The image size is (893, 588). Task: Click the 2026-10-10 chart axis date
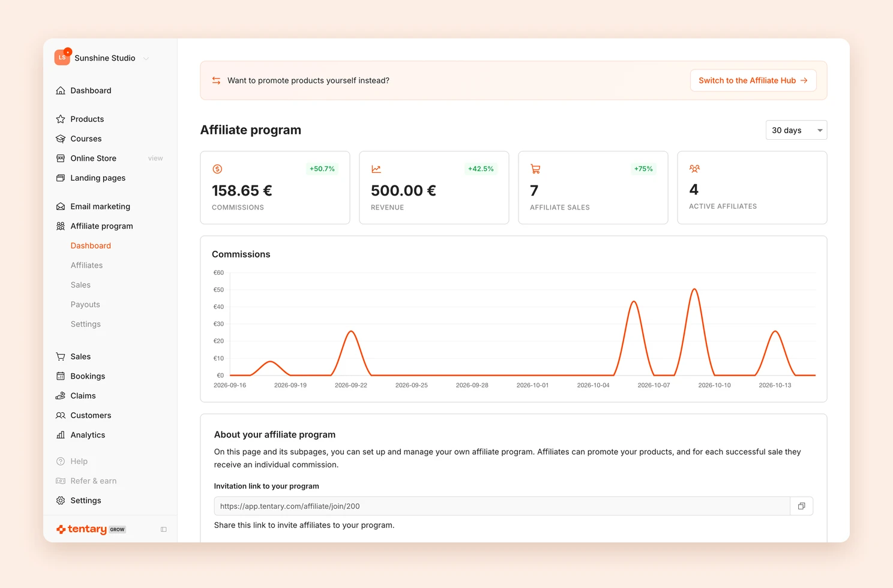[714, 385]
